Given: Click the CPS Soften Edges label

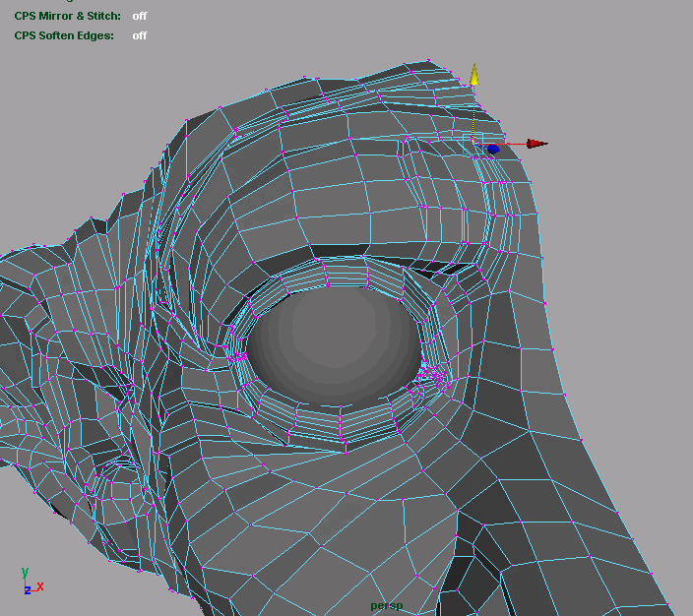Looking at the screenshot, I should pyautogui.click(x=64, y=35).
